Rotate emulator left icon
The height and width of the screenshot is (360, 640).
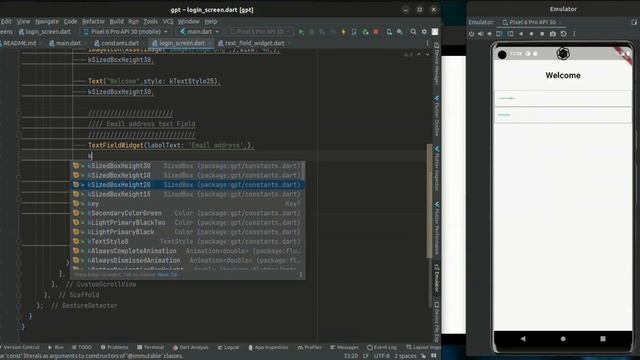click(x=499, y=34)
